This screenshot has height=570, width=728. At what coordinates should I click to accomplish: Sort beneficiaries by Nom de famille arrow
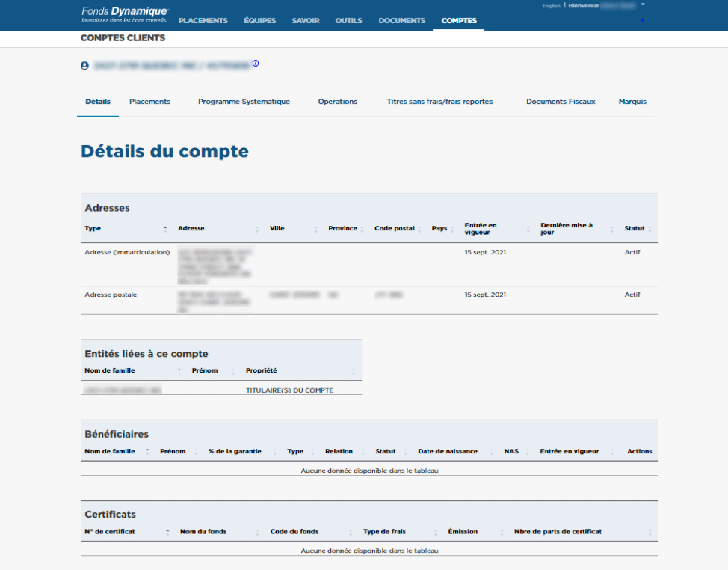pos(148,452)
